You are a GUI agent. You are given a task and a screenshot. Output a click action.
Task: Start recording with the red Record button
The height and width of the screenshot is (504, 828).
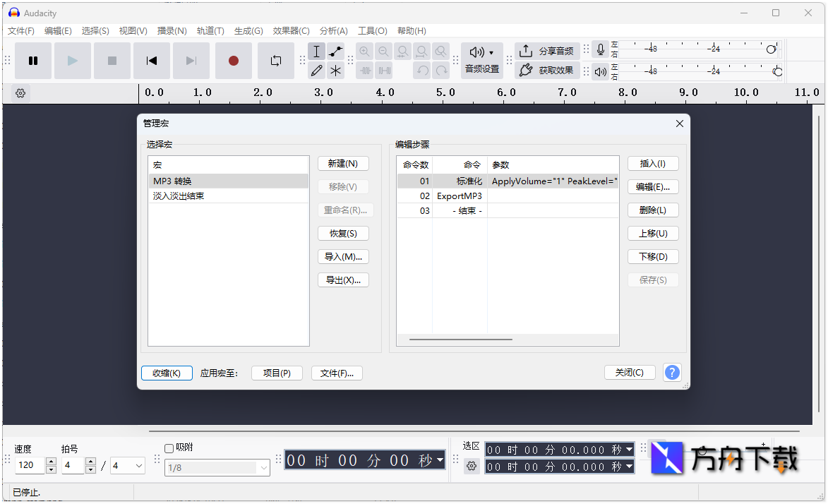(234, 61)
